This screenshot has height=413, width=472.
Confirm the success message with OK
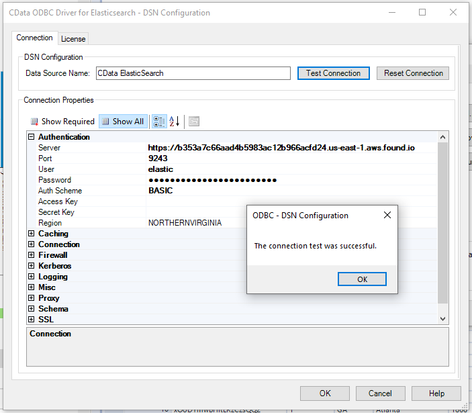[362, 279]
